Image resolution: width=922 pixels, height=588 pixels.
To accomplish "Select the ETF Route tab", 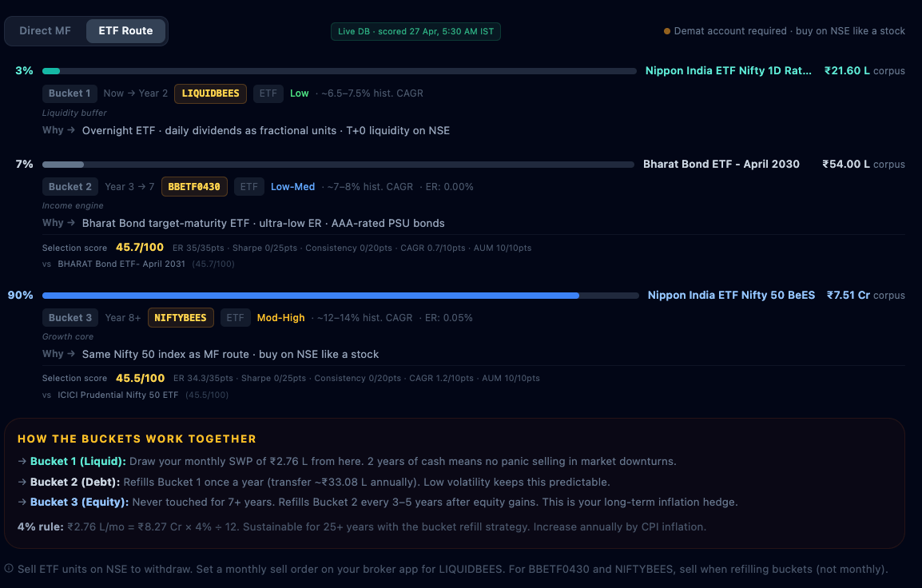I will click(x=125, y=31).
